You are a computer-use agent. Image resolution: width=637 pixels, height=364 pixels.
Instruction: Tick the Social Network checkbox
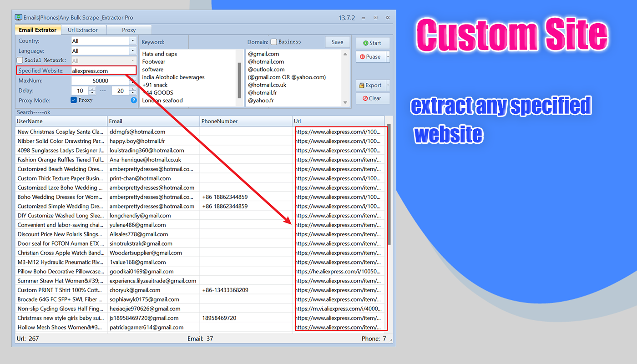(20, 60)
